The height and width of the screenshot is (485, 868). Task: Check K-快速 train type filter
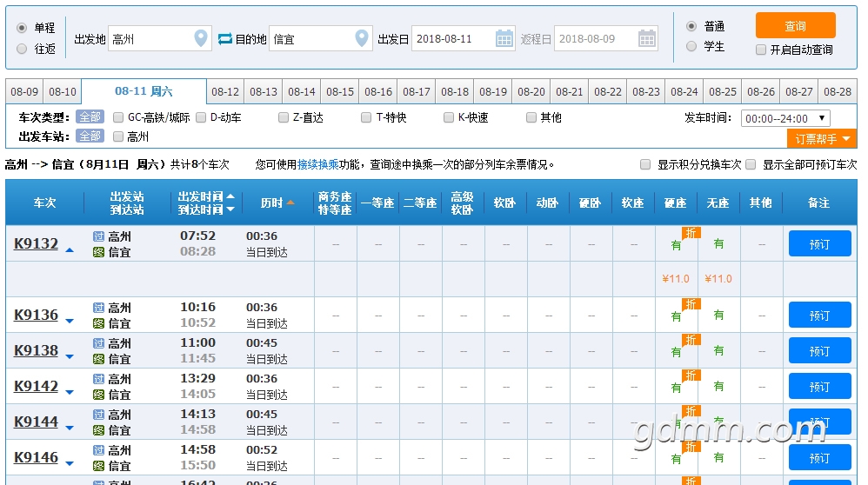tap(449, 117)
